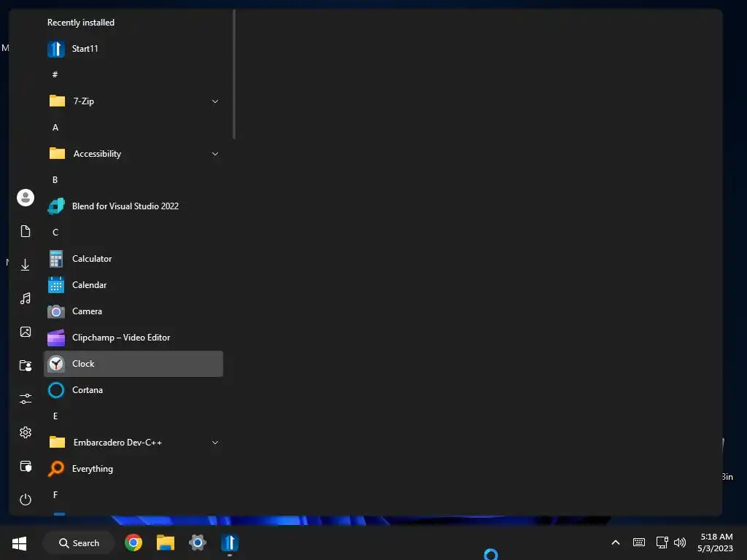Image resolution: width=747 pixels, height=560 pixels.
Task: Open File Explorer from the taskbar
Action: (166, 542)
